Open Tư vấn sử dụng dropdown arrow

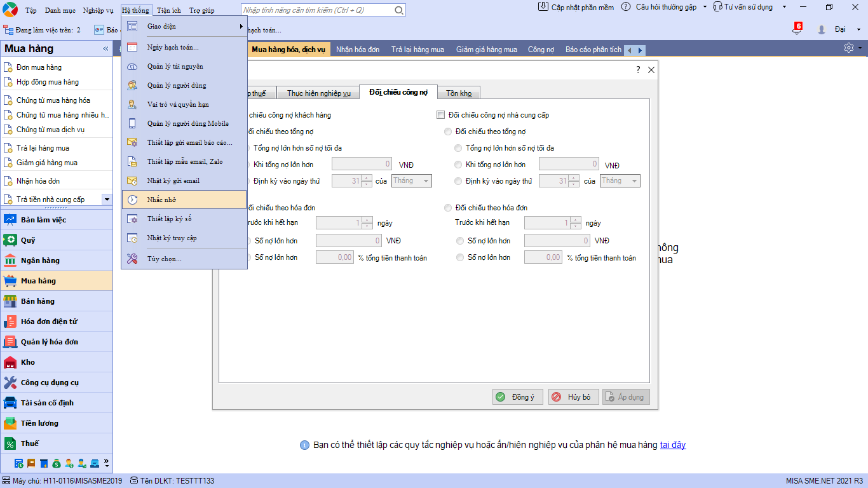point(784,7)
